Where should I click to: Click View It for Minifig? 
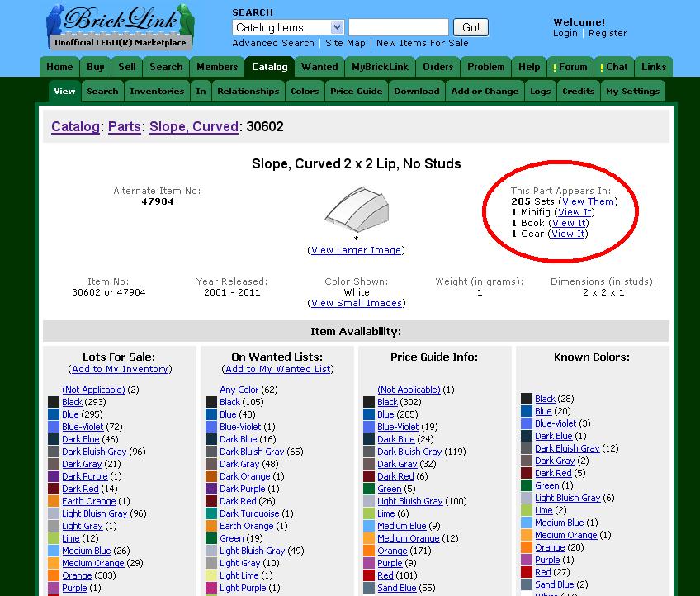(x=575, y=212)
